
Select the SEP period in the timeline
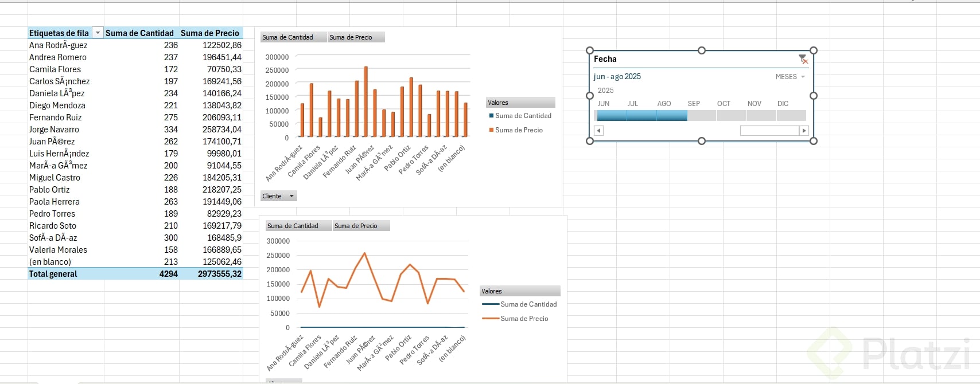coord(702,115)
